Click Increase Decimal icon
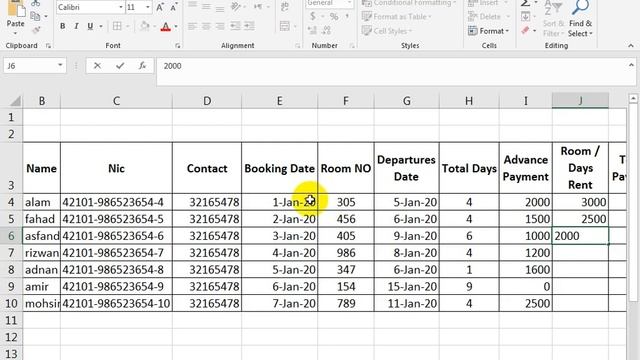The width and height of the screenshot is (640, 360). pyautogui.click(x=312, y=31)
